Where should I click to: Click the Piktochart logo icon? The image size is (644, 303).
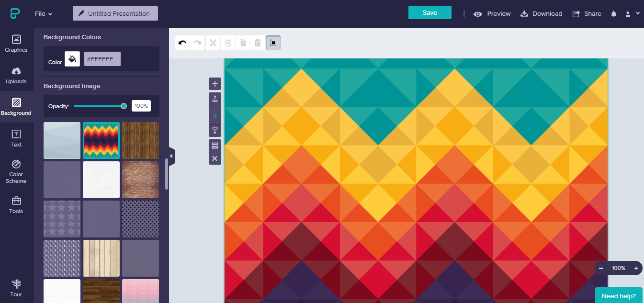[15, 14]
